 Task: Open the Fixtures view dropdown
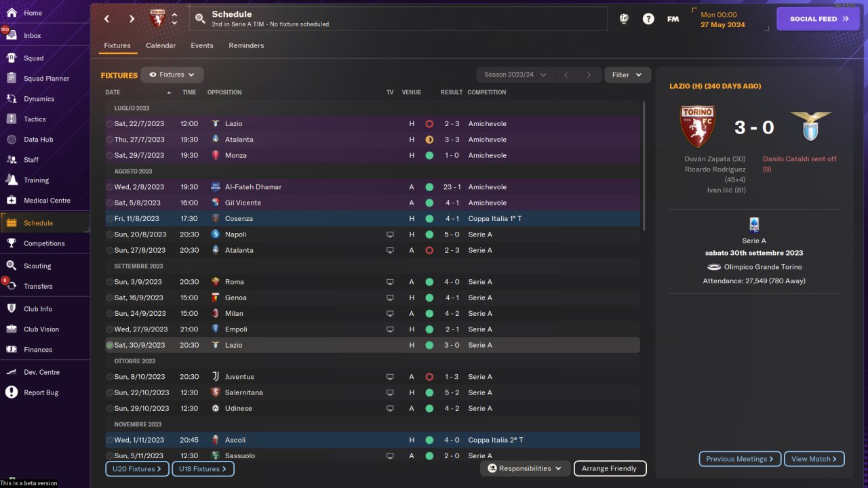[172, 75]
